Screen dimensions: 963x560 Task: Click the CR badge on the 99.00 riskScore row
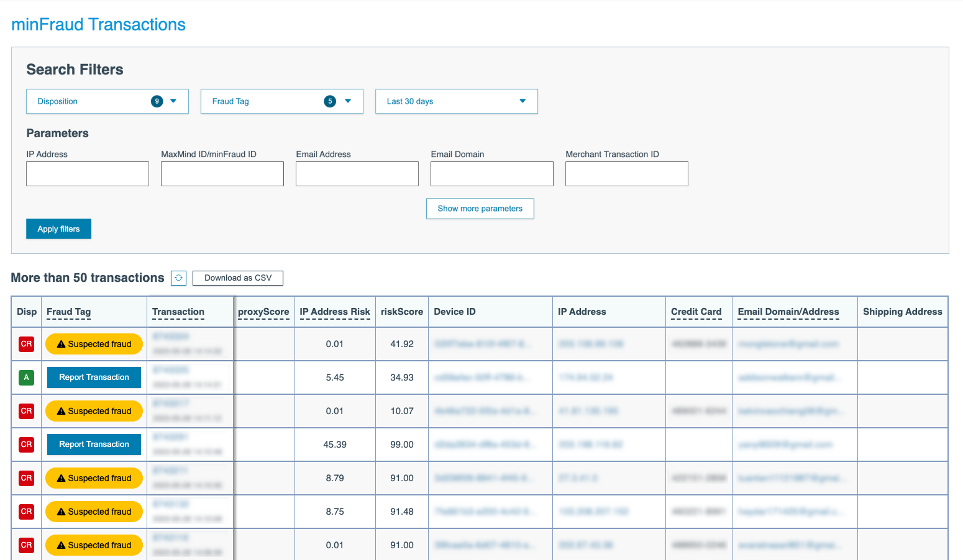26,445
